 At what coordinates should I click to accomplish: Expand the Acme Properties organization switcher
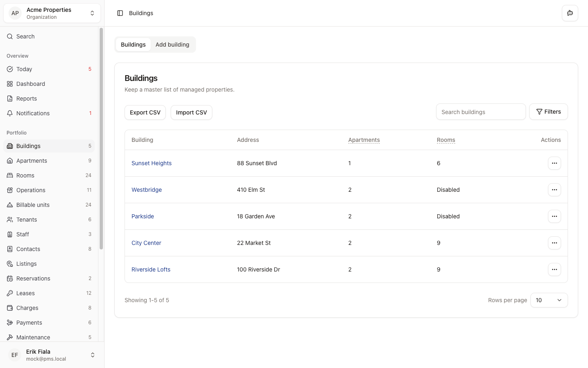pyautogui.click(x=52, y=13)
